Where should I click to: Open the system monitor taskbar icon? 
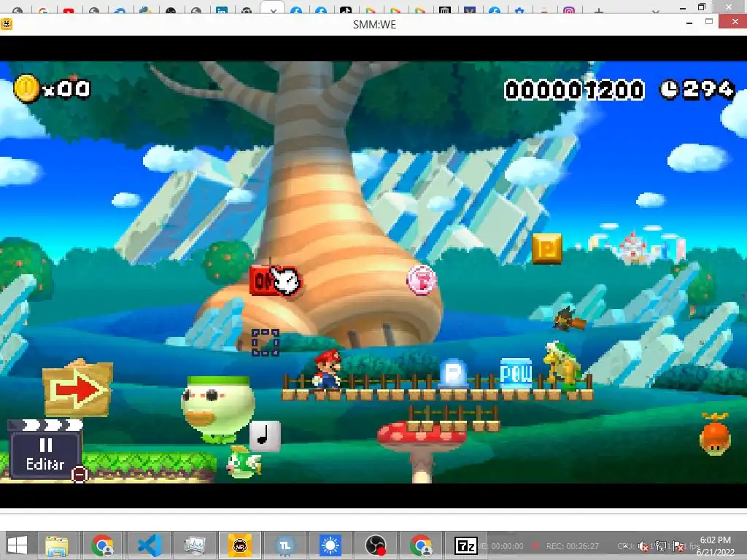coord(194,545)
